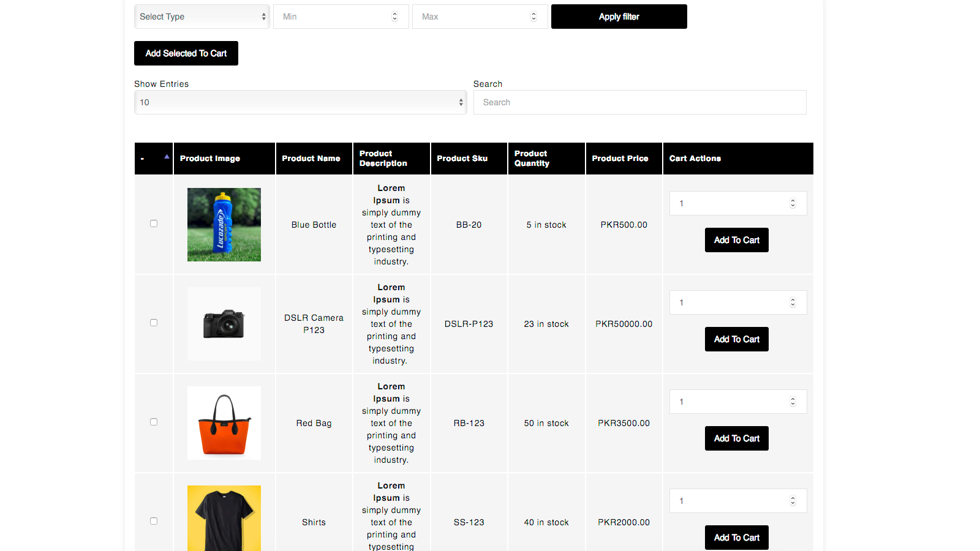Click the Min price stepper arrows

[394, 17]
